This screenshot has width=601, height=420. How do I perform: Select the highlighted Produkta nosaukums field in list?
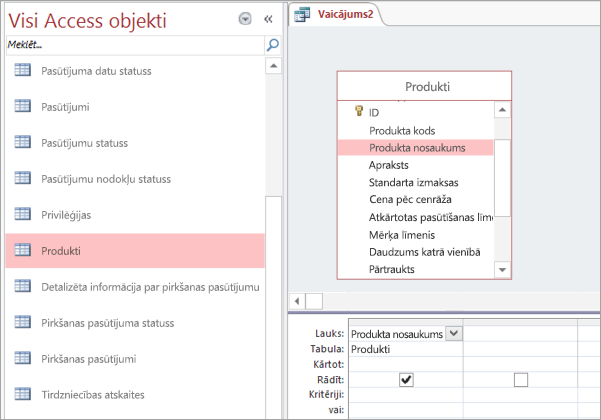pyautogui.click(x=415, y=148)
